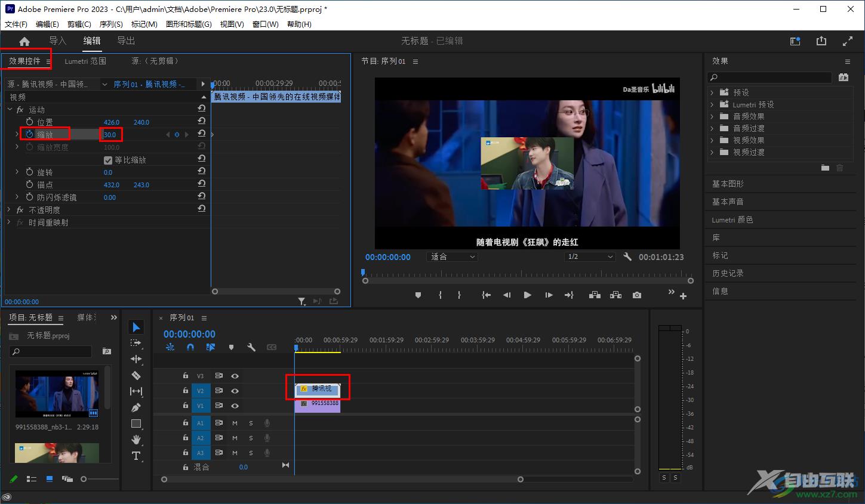Open the 序列(S) menu
The image size is (865, 504).
pos(111,24)
